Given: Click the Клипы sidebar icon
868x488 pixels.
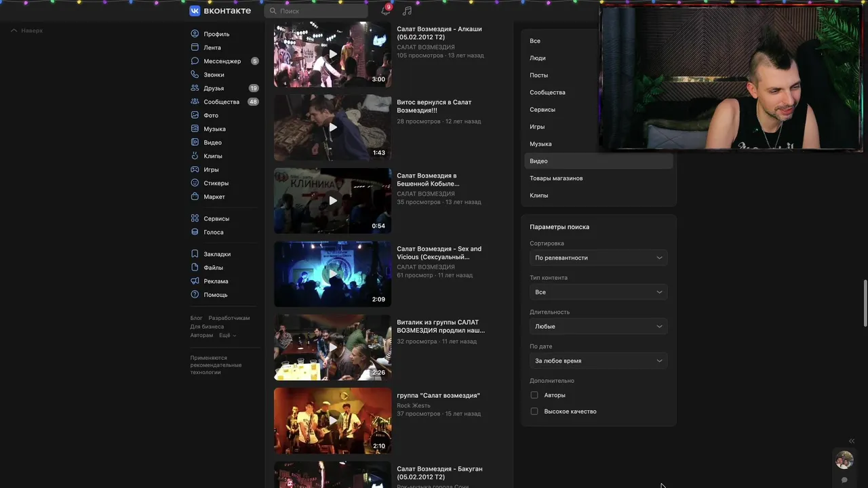Looking at the screenshot, I should click(x=195, y=156).
